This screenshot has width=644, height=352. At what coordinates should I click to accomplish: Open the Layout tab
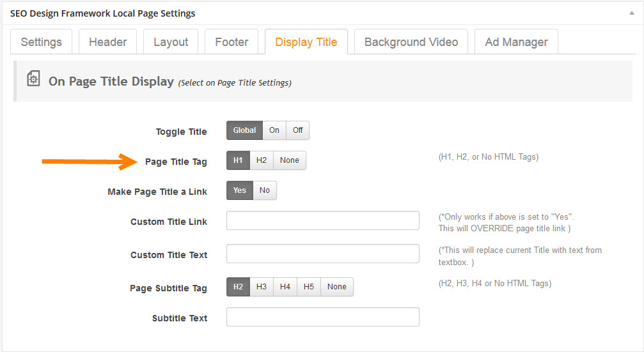coord(171,42)
